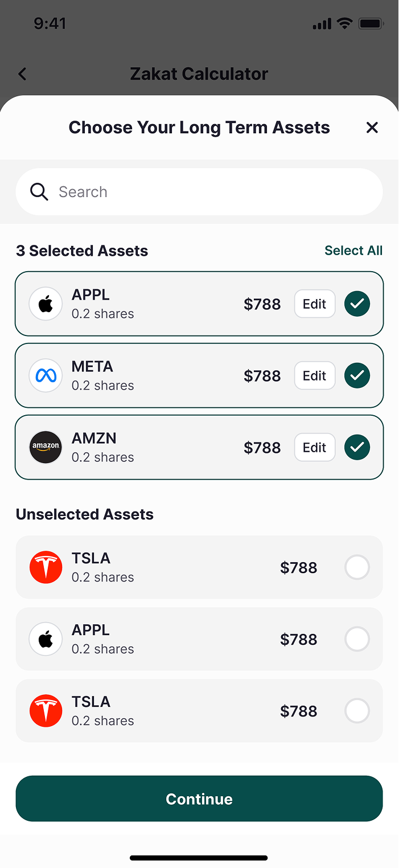
Task: Click the Apple logo in selected assets
Action: (x=46, y=304)
